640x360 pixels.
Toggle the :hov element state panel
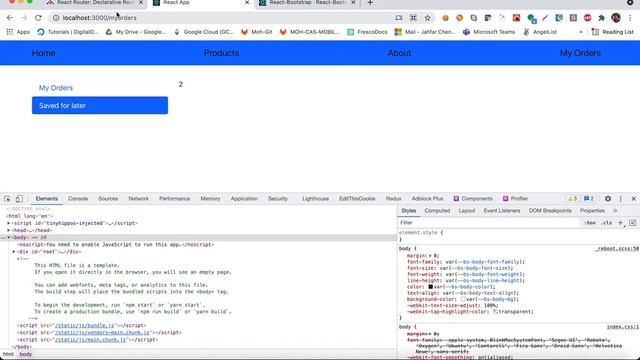click(x=590, y=223)
